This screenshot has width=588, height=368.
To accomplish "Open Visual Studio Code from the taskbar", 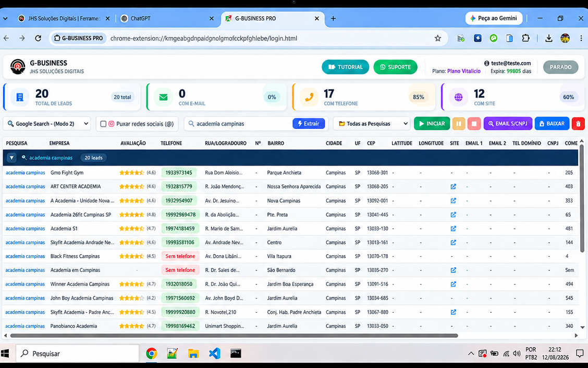I will coord(214,353).
